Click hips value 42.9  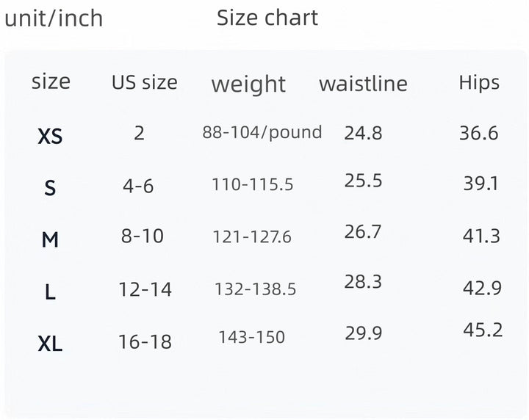pyautogui.click(x=482, y=289)
